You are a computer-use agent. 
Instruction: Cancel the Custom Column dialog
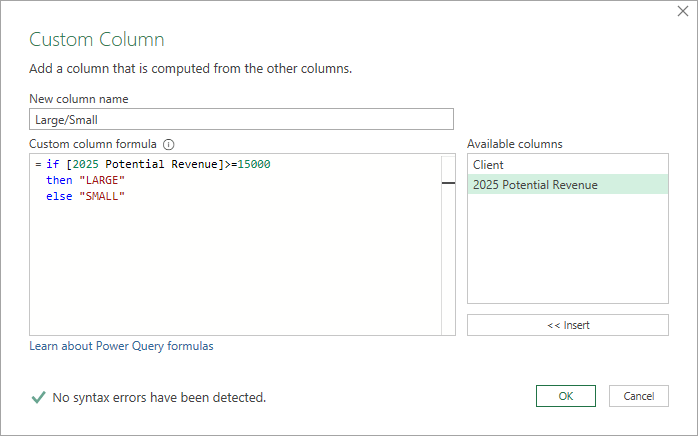[638, 396]
